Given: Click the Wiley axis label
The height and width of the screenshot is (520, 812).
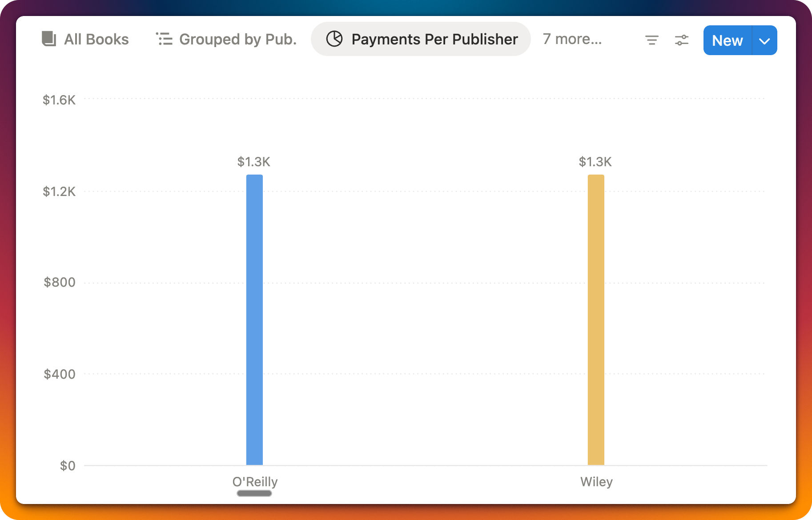Looking at the screenshot, I should 596,482.
